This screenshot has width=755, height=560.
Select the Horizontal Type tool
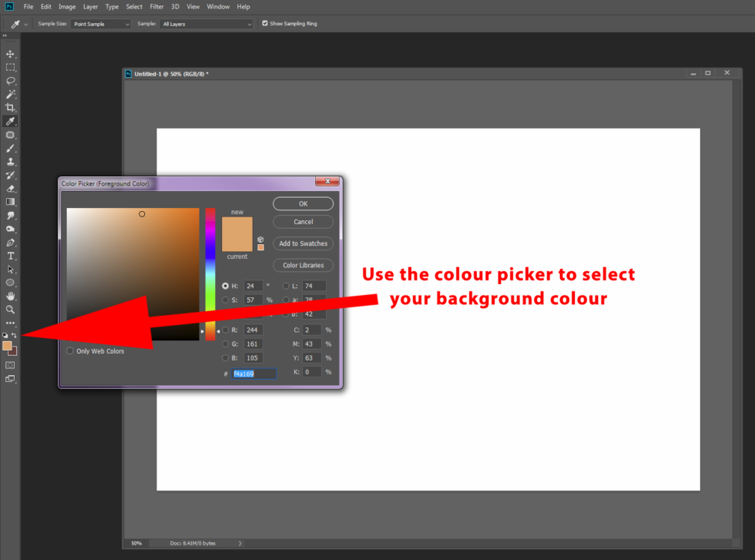click(x=11, y=256)
